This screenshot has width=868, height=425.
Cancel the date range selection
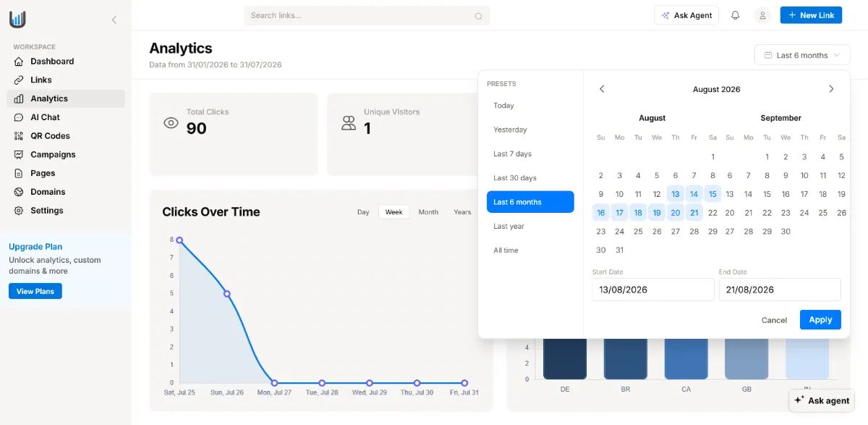click(774, 320)
